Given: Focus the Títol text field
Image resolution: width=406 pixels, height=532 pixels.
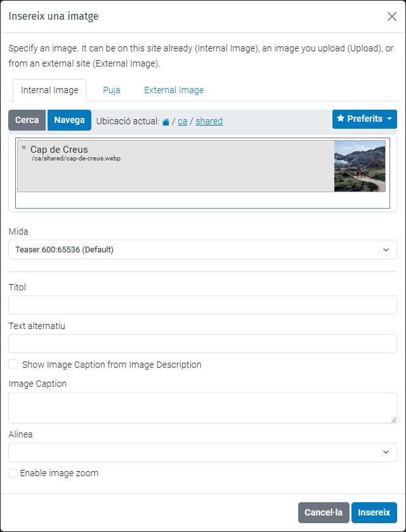Looking at the screenshot, I should pyautogui.click(x=202, y=305).
